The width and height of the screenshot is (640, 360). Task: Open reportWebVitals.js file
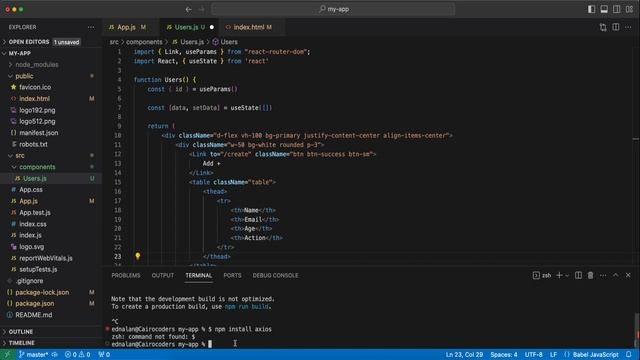[x=46, y=258]
